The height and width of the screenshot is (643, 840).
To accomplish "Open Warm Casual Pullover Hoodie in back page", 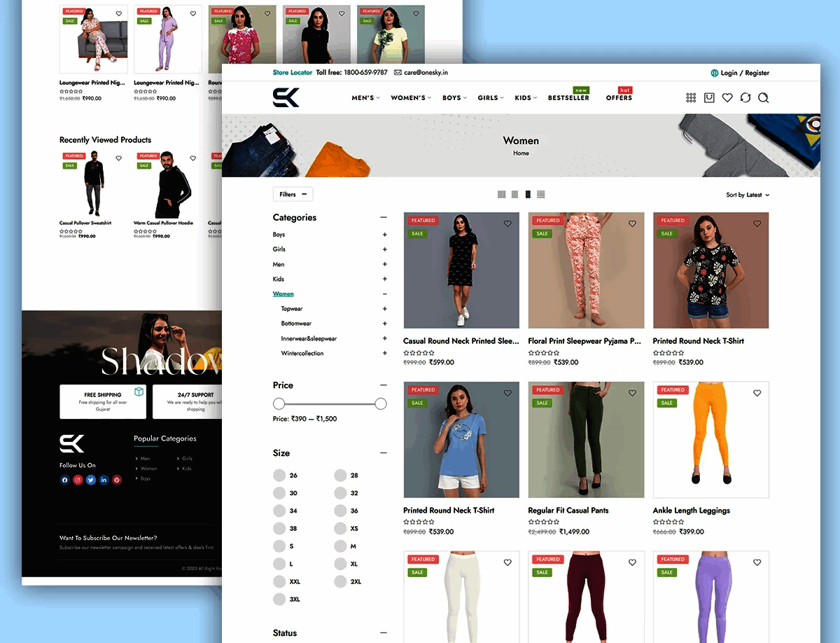I will click(164, 223).
